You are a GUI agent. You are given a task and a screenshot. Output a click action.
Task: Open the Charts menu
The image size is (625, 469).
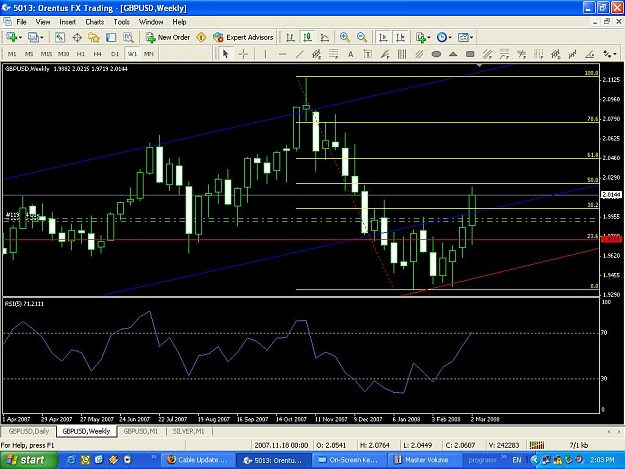pyautogui.click(x=94, y=22)
